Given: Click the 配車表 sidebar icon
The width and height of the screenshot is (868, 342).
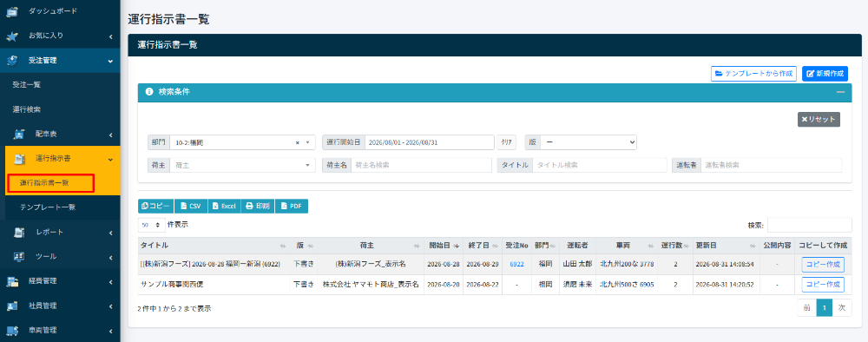Looking at the screenshot, I should tap(19, 134).
